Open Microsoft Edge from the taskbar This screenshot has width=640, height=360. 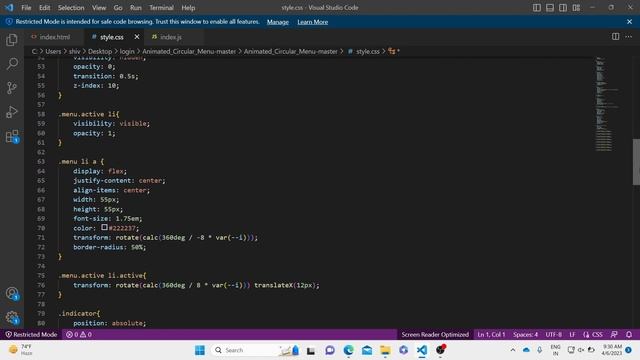point(348,350)
